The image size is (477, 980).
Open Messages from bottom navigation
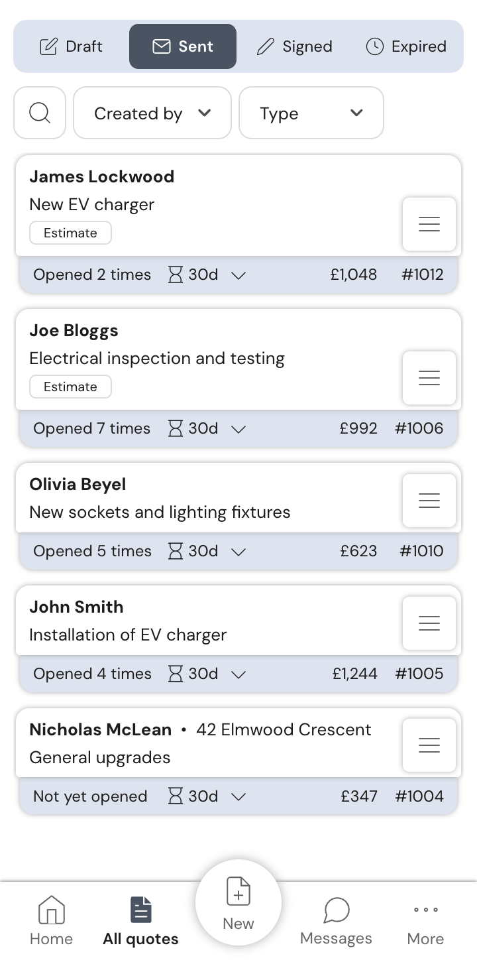[x=336, y=920]
